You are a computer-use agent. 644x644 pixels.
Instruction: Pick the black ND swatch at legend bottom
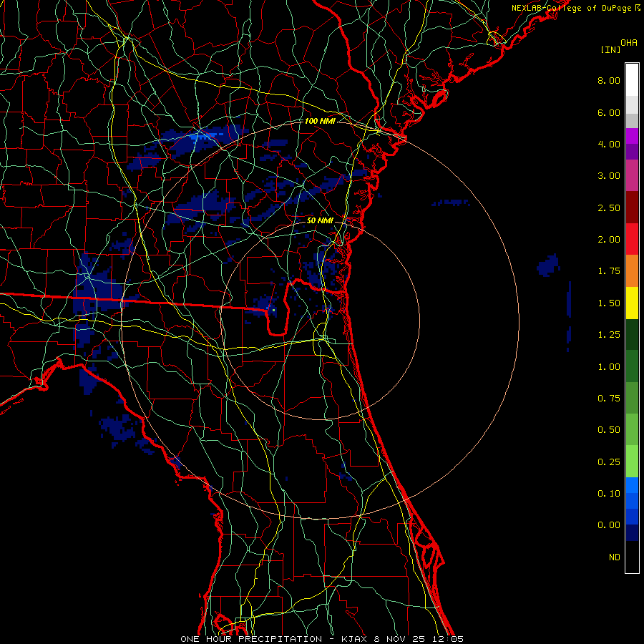(x=632, y=557)
